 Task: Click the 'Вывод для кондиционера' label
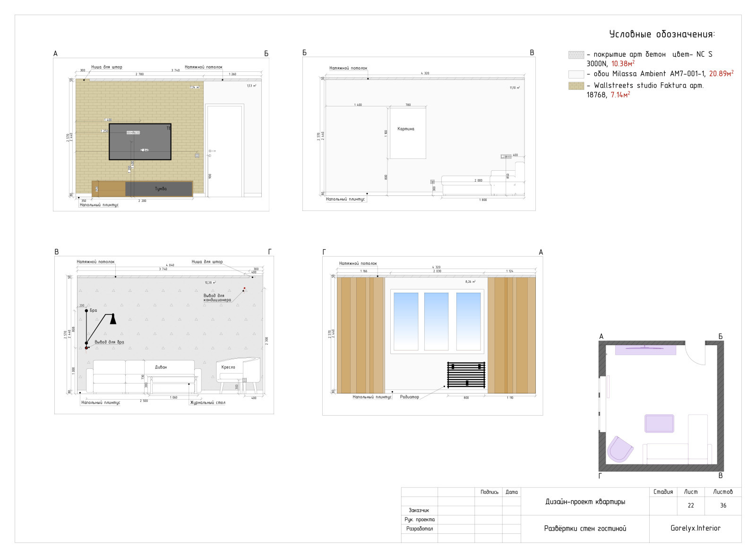click(217, 297)
